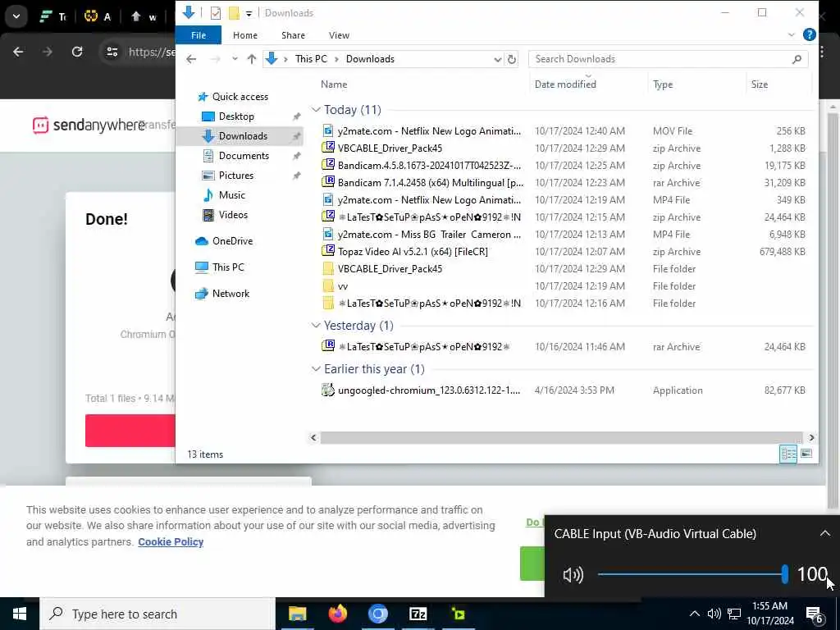Click New Folder icon in quick access toolbar
Screen dimensions: 840x630
[234, 13]
